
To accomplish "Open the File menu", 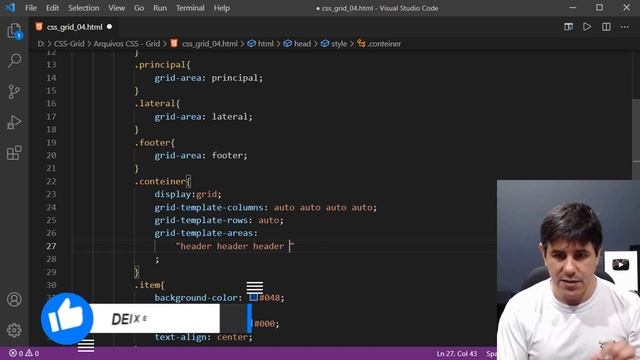I will (31, 8).
